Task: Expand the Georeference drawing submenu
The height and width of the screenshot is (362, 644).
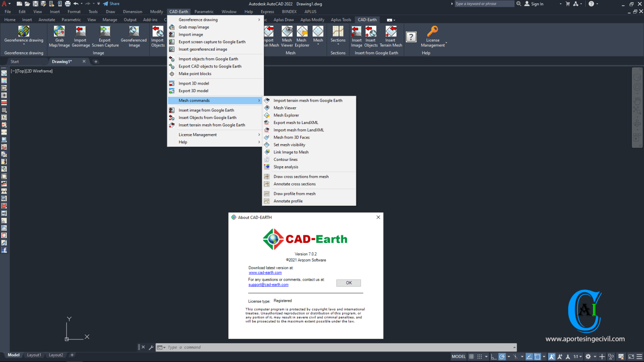Action: tap(197, 19)
